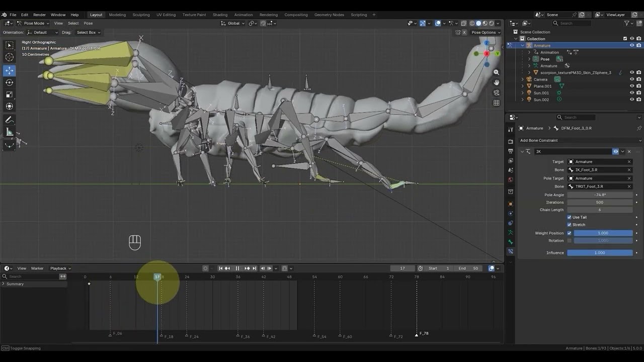Toggle Use Tail checkbox
Viewport: 644px width, 362px height.
tap(570, 217)
